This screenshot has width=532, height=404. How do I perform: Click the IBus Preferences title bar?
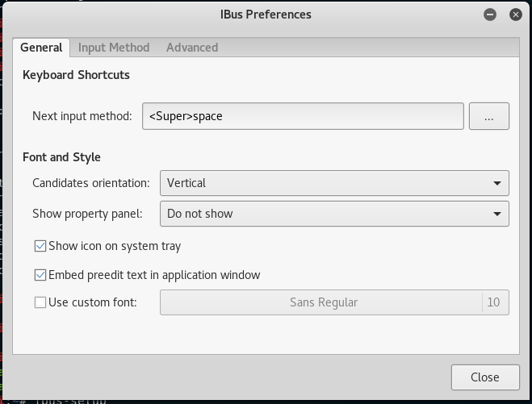[266, 15]
